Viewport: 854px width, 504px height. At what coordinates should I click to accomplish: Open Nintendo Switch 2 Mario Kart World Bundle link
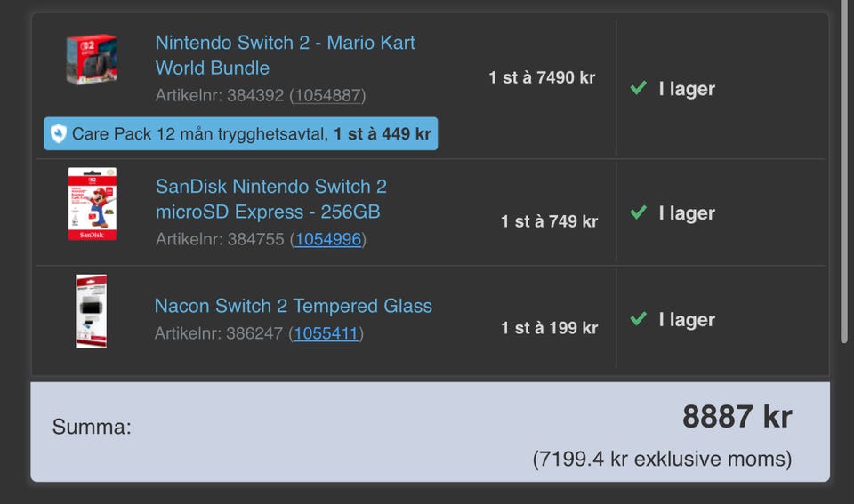tap(285, 55)
